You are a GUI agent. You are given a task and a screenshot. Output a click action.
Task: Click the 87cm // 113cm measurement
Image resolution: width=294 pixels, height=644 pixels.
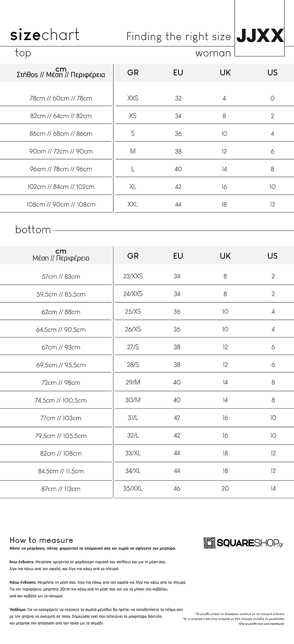(61, 489)
